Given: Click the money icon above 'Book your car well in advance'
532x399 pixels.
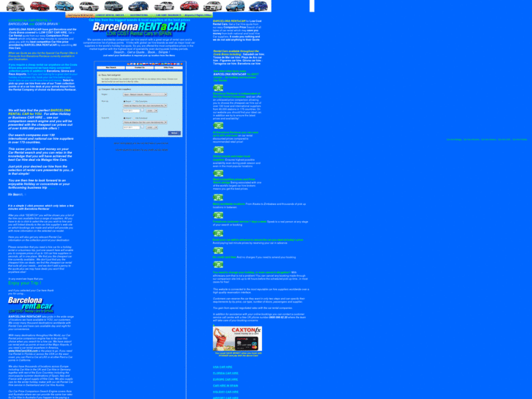Looking at the screenshot, I should click(x=218, y=234).
